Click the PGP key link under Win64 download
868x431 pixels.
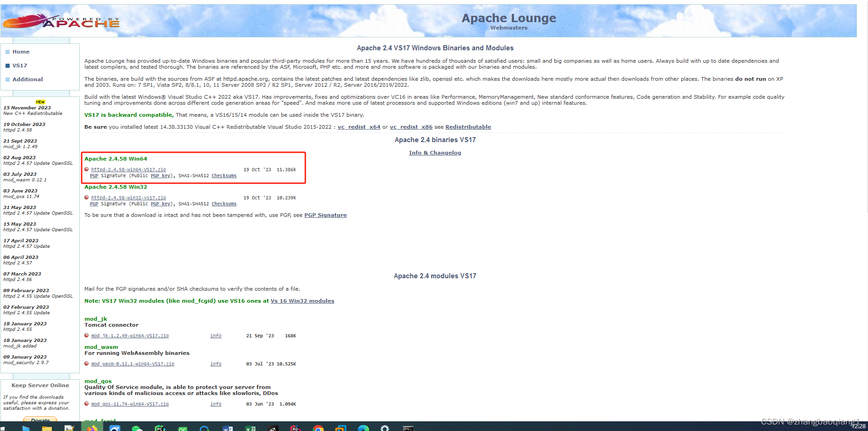point(161,176)
